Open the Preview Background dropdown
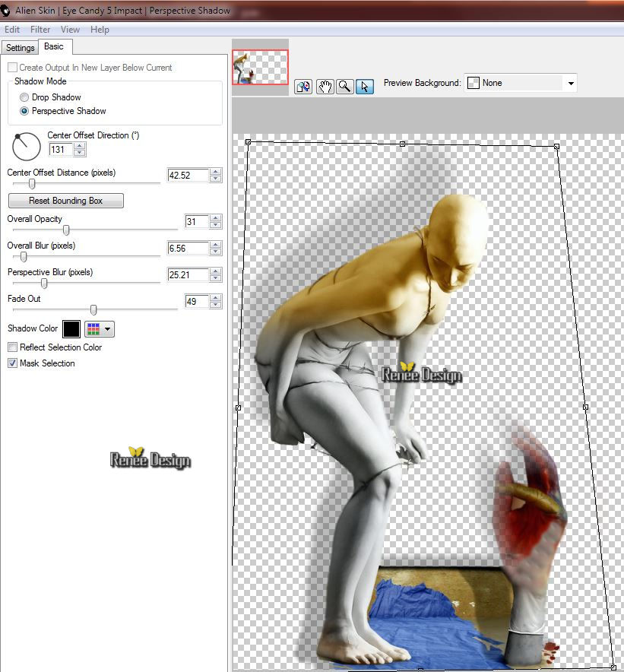 coord(521,83)
